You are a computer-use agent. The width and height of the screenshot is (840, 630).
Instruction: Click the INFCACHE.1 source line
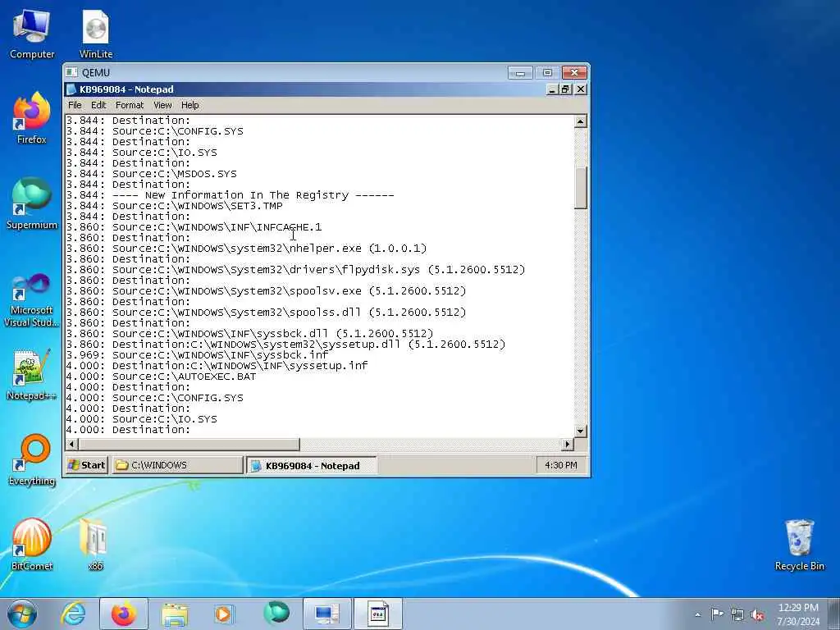point(194,227)
